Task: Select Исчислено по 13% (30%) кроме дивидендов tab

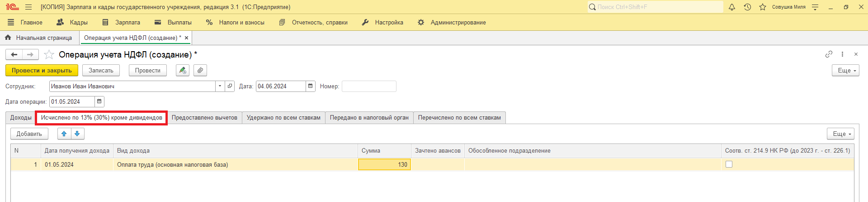Action: tap(102, 118)
